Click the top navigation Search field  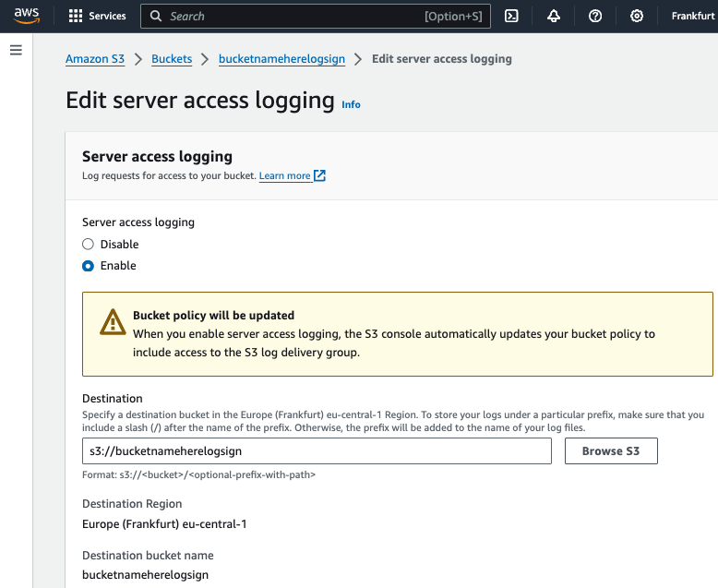coord(316,16)
